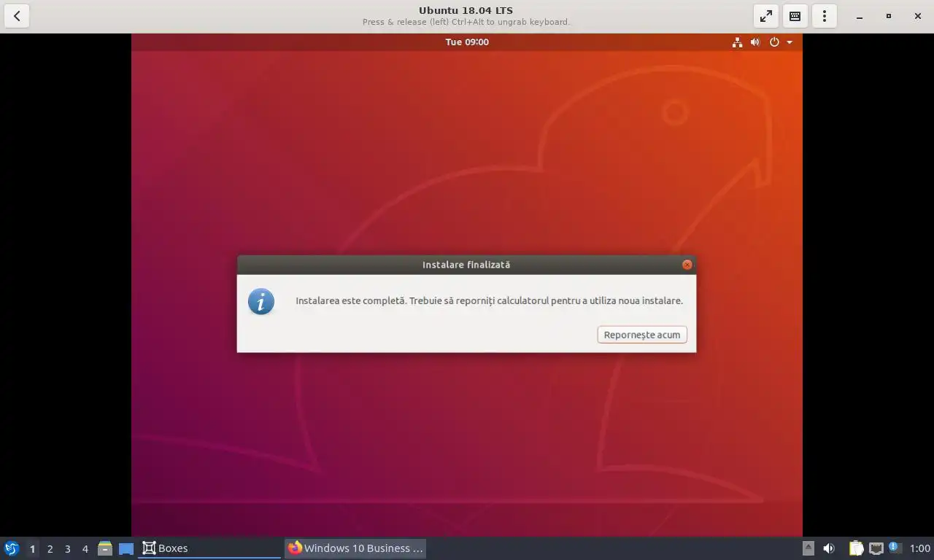This screenshot has width=934, height=560.
Task: Close the Instalare finalizată dialog
Action: tap(687, 265)
